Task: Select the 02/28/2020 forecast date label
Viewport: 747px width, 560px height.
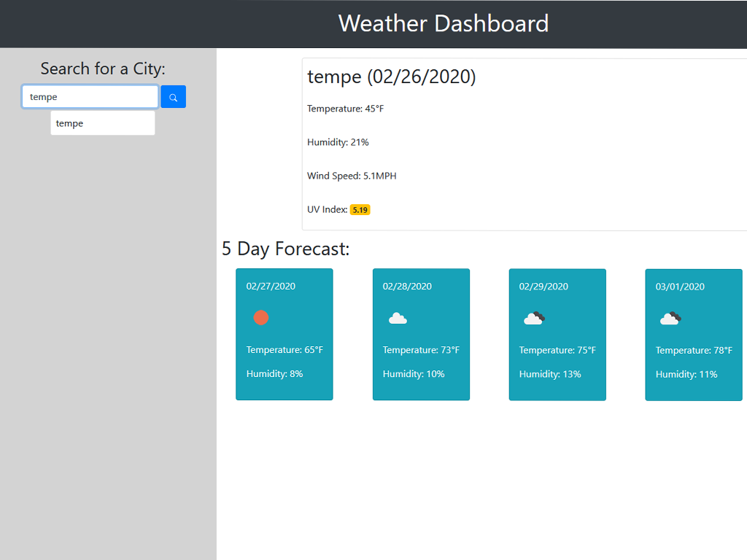Action: pyautogui.click(x=407, y=287)
